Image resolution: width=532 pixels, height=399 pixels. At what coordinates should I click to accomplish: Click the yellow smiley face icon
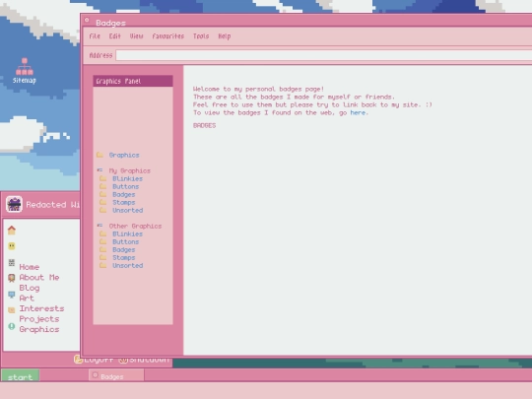tap(12, 246)
